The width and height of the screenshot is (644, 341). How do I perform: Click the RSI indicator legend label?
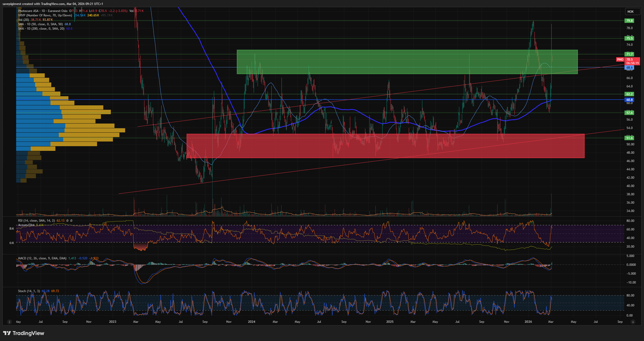(x=36, y=221)
